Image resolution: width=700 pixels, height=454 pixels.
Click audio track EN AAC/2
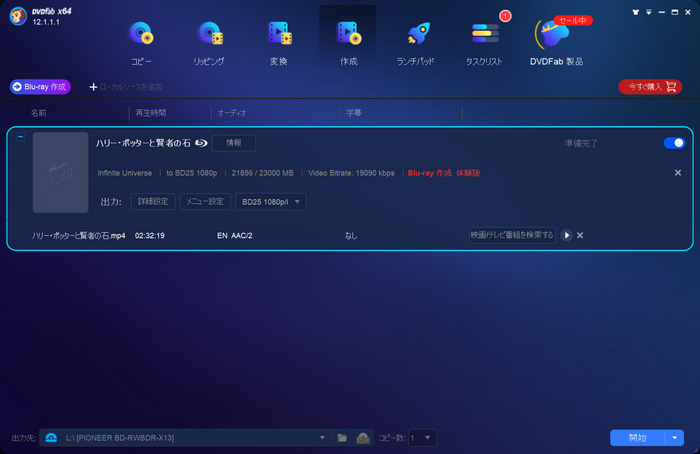click(235, 236)
